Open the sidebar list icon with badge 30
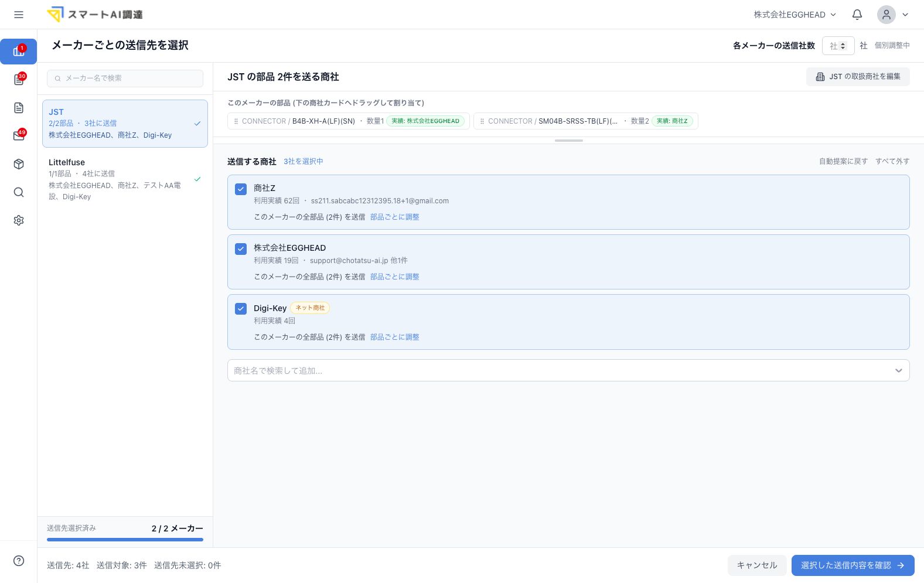This screenshot has width=924, height=583. [x=19, y=80]
